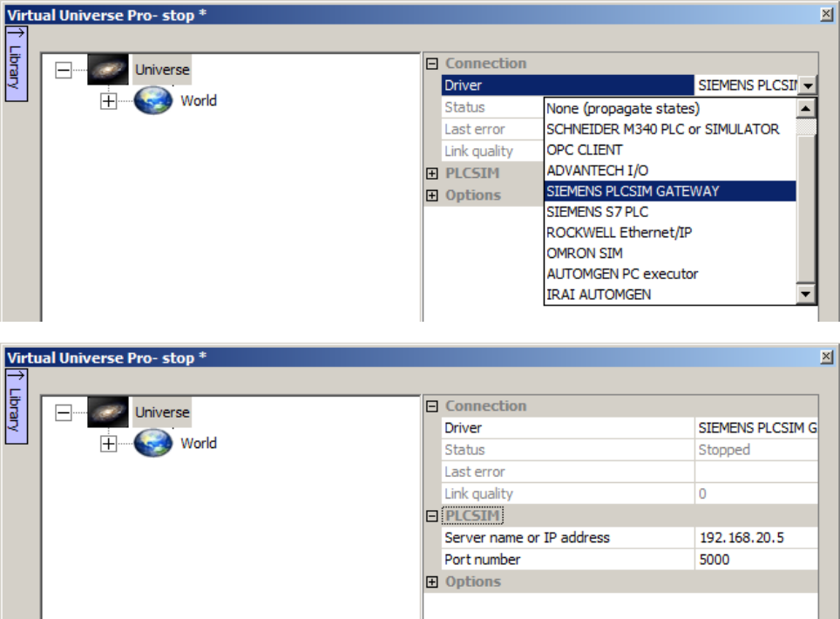Image resolution: width=840 pixels, height=619 pixels.
Task: Choose ROCKWELL Ethernet/IP driver option
Action: click(670, 233)
